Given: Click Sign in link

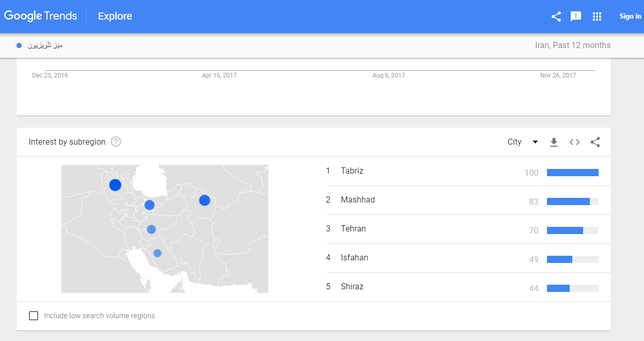Looking at the screenshot, I should 630,17.
